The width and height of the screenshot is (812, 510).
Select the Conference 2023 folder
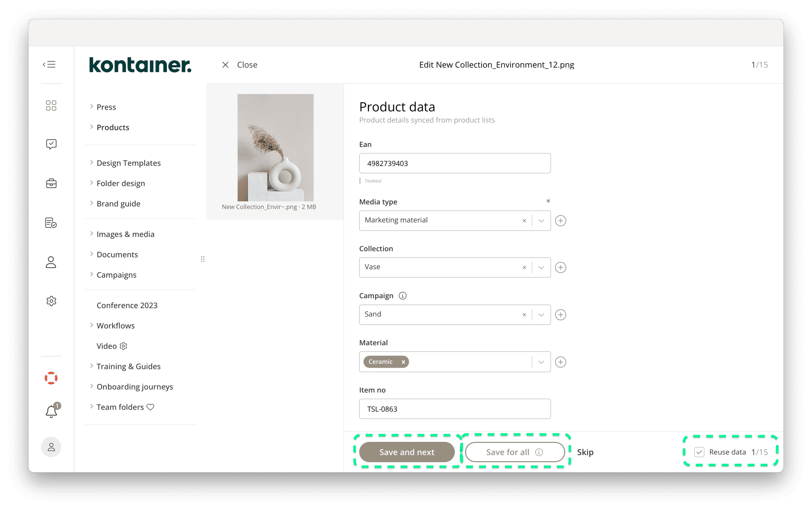pyautogui.click(x=127, y=305)
